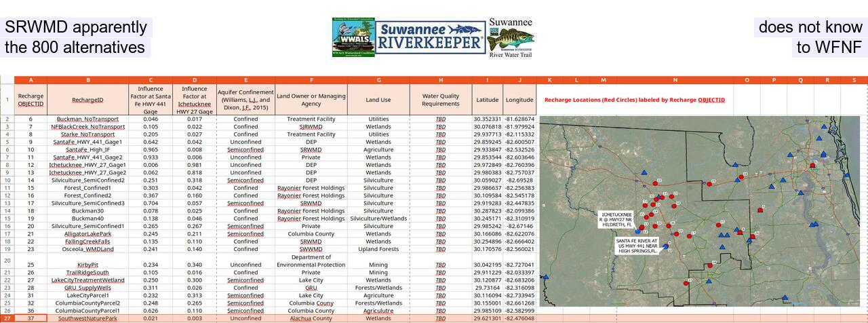Click the Suwannee River Water Trail fish logo

point(511,37)
